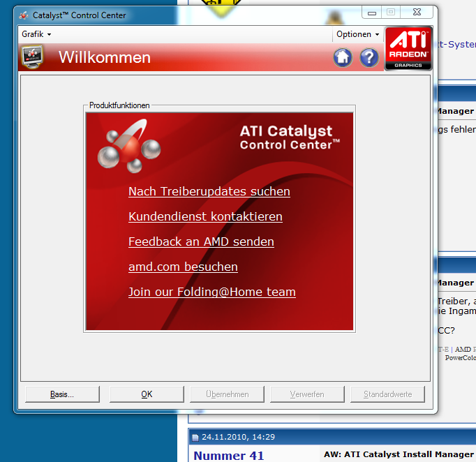Follow the Nach Treiberupdates suchen link
This screenshot has height=462, width=476.
209,191
